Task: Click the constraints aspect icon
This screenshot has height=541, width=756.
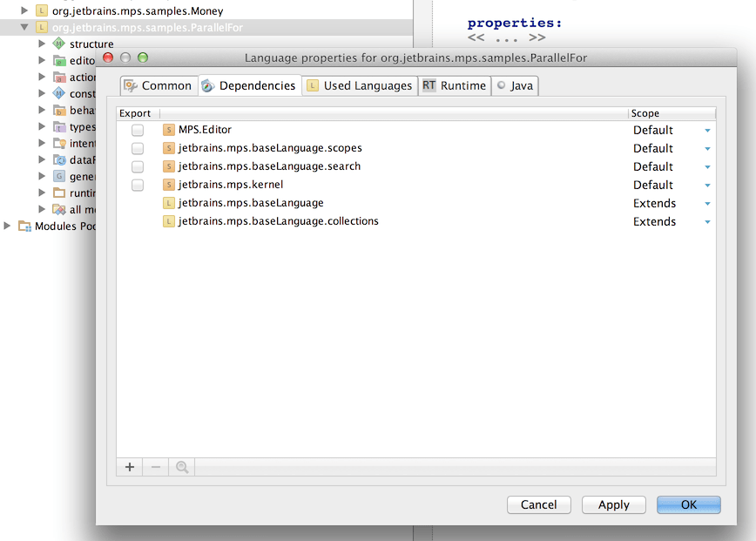Action: 59,93
